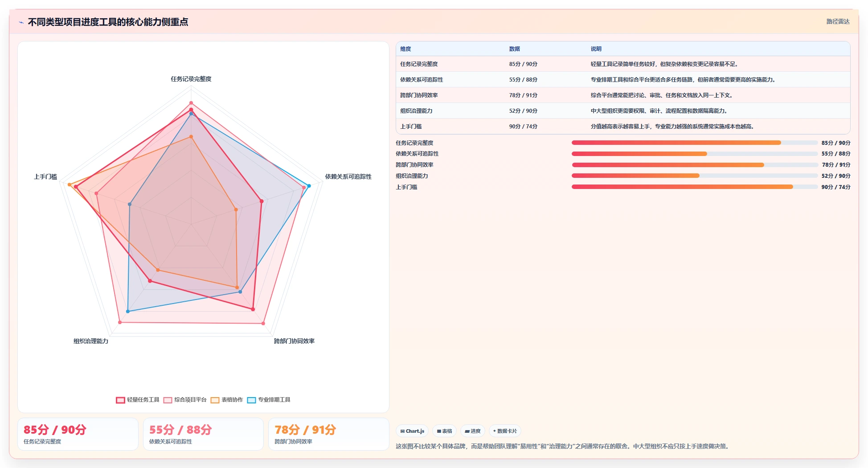Click radar axis label 任务记录完整度
Image resolution: width=868 pixels, height=468 pixels.
point(191,79)
